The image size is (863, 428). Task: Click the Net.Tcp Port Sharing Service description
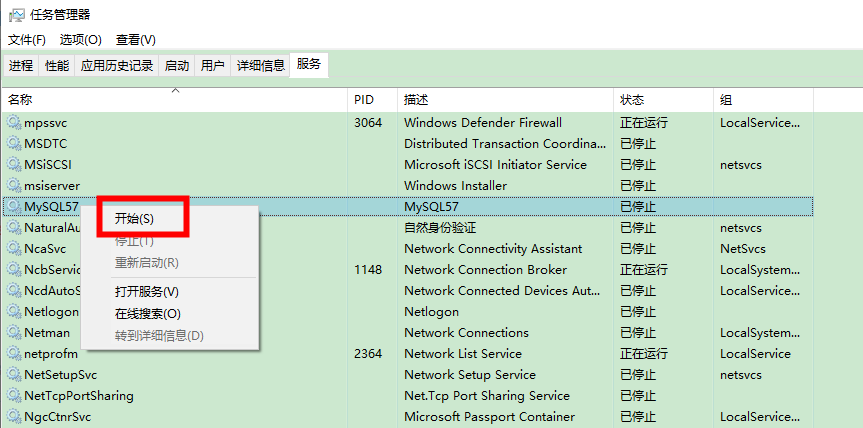click(487, 396)
